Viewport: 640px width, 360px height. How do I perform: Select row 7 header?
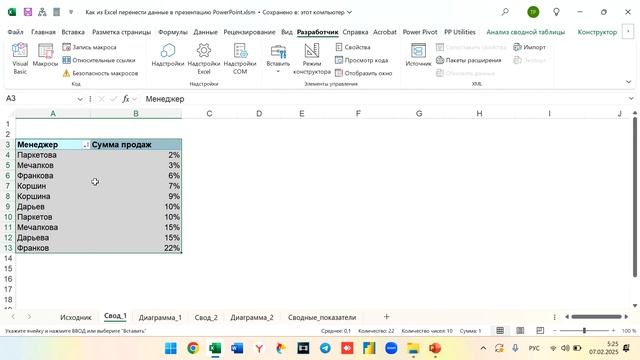point(8,186)
